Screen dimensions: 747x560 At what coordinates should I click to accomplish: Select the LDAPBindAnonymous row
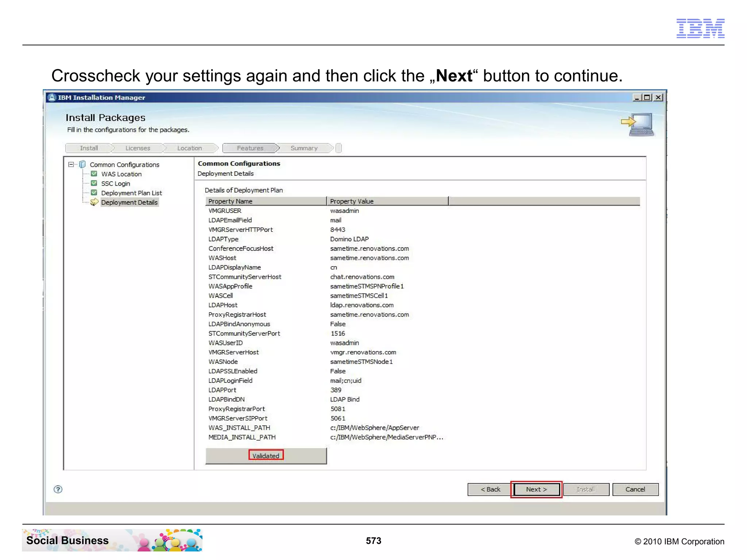point(422,324)
